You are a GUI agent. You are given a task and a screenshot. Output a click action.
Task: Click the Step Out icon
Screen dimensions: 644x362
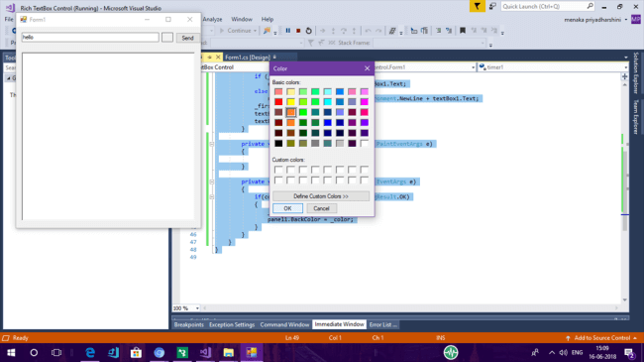tap(354, 31)
